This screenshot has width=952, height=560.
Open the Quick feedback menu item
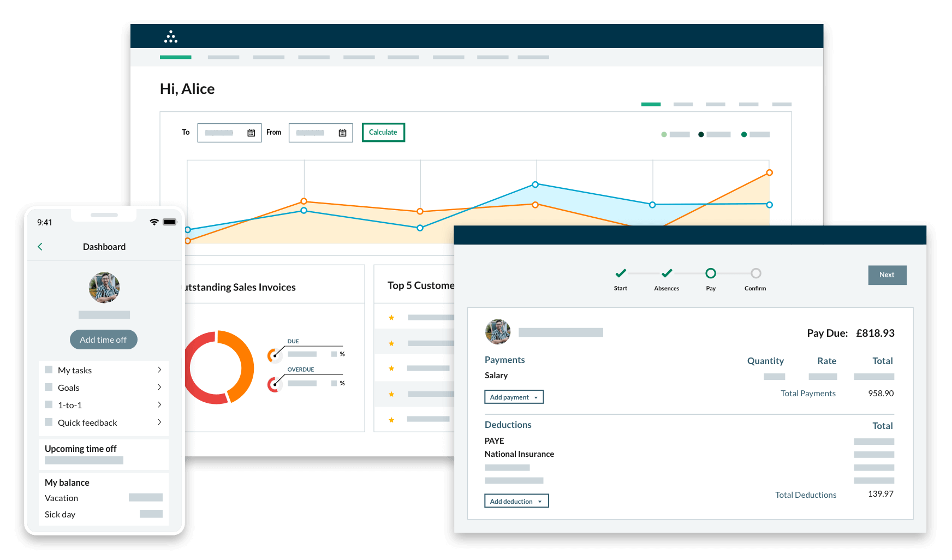coord(87,422)
